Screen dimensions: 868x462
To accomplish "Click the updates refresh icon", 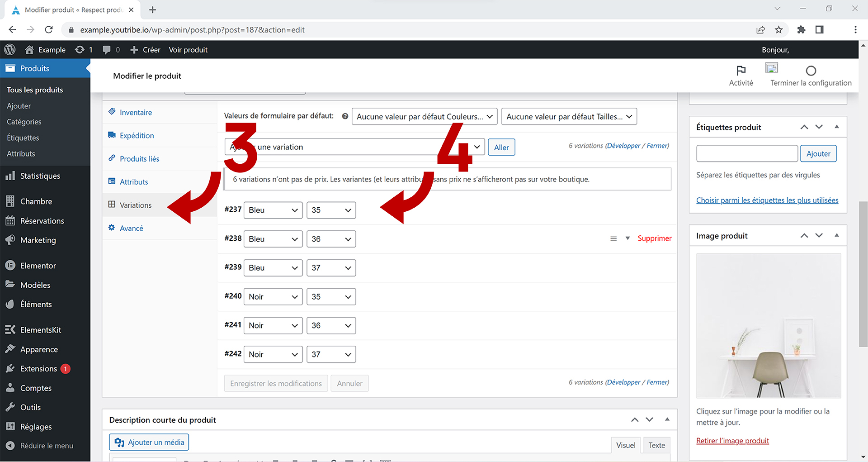I will (x=80, y=50).
